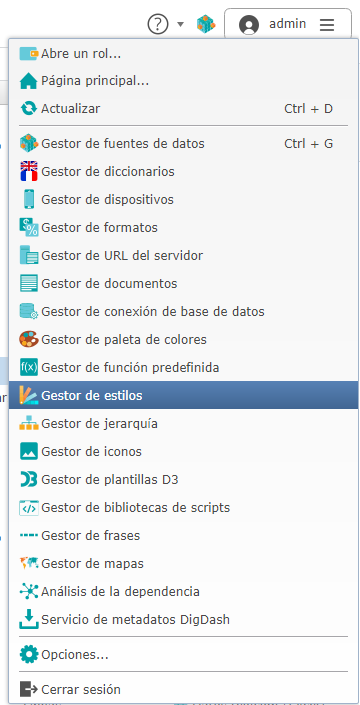Open Gestor de fuentes de datos

click(x=183, y=144)
